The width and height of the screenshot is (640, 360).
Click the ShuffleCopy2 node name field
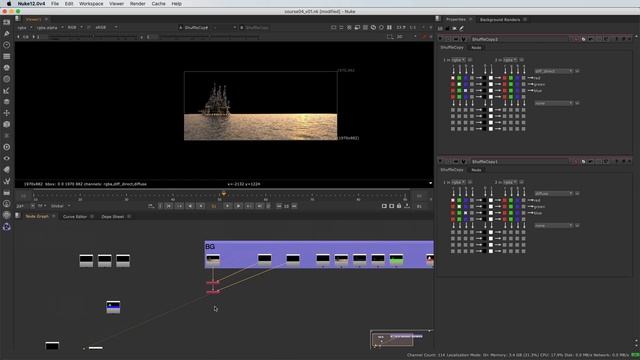click(520, 39)
